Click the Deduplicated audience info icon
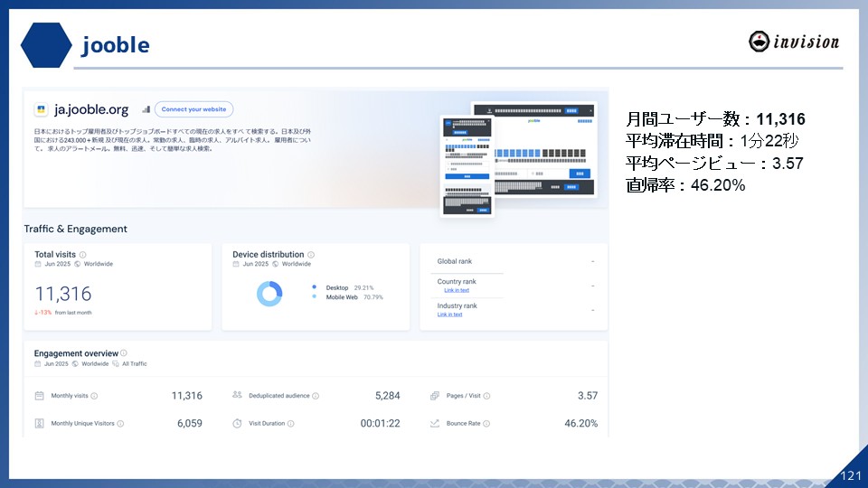 [316, 396]
